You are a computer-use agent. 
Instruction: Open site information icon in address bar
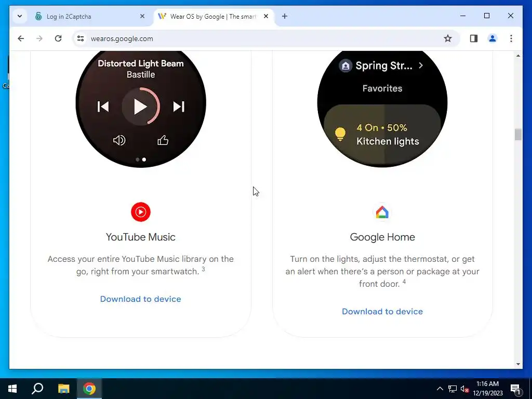pyautogui.click(x=81, y=38)
